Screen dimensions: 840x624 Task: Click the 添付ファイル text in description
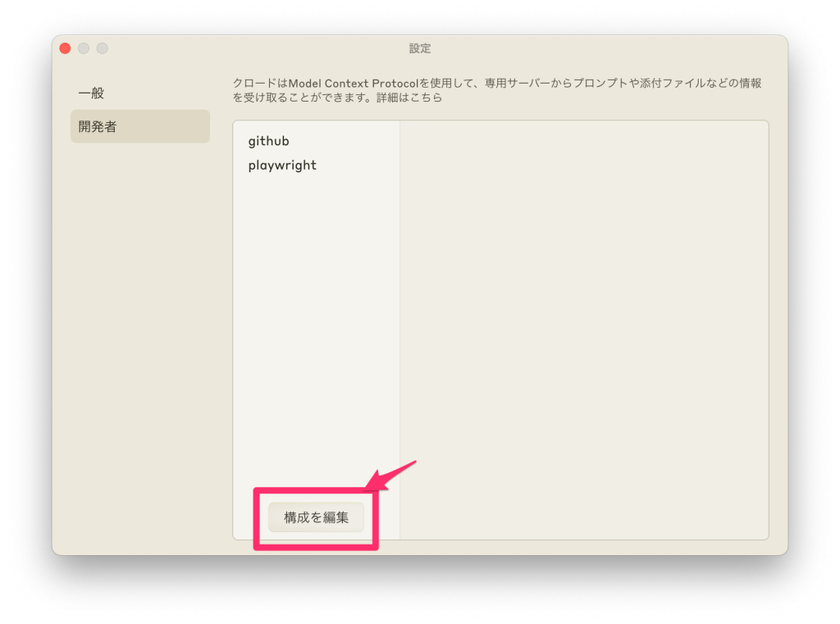676,84
